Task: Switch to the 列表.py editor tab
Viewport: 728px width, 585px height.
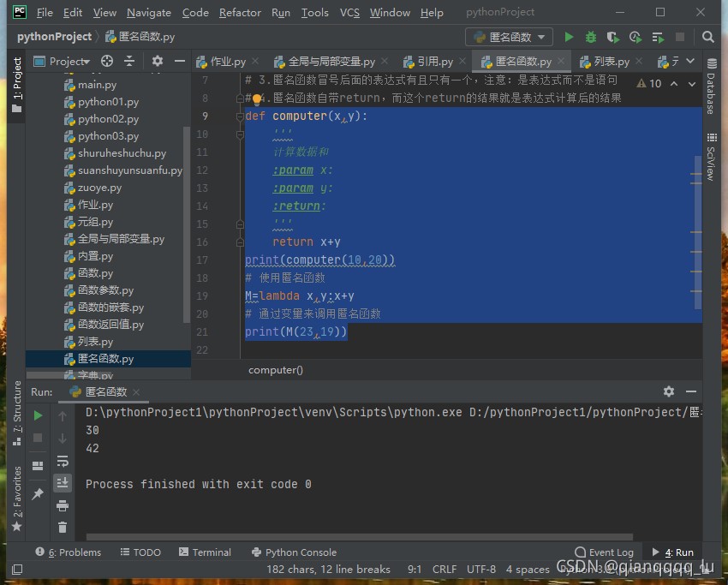Action: (611, 62)
